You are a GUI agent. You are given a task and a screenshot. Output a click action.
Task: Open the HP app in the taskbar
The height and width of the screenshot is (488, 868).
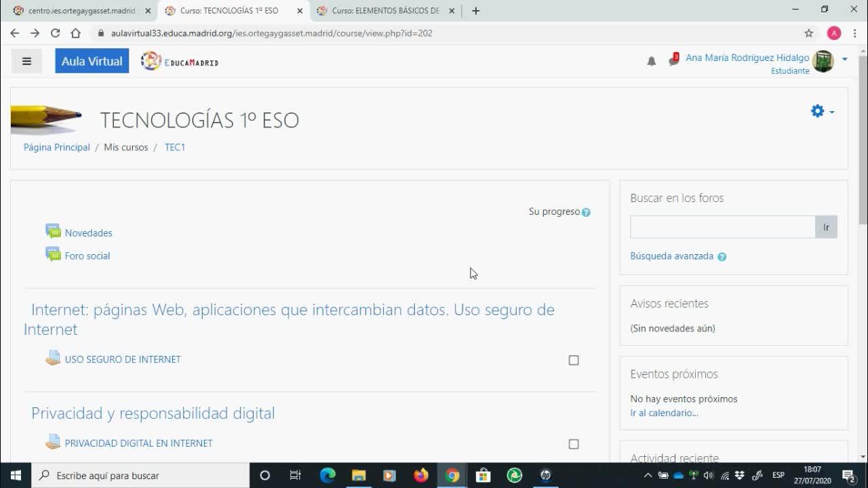546,475
